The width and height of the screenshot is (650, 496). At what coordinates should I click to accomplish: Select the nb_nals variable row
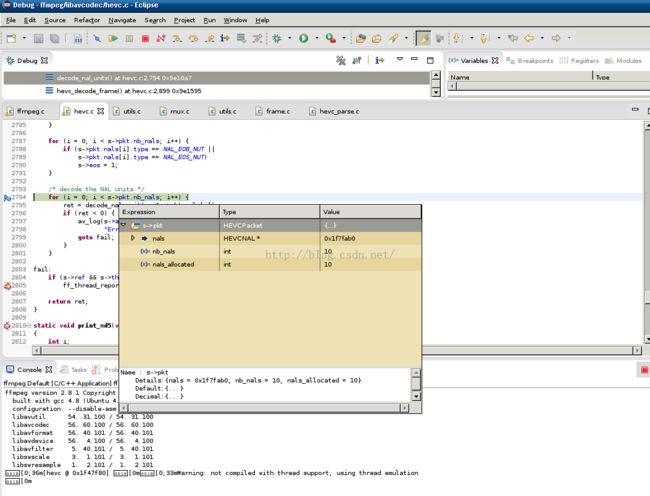click(270, 252)
